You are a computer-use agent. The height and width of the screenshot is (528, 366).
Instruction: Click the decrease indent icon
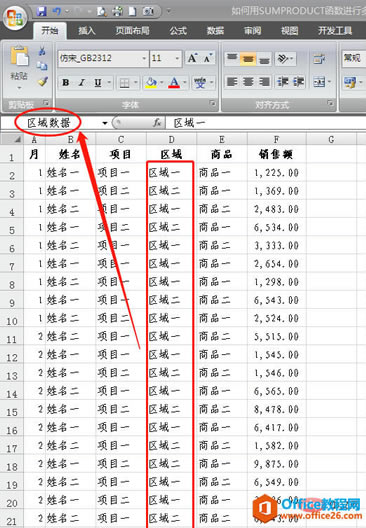pos(282,82)
